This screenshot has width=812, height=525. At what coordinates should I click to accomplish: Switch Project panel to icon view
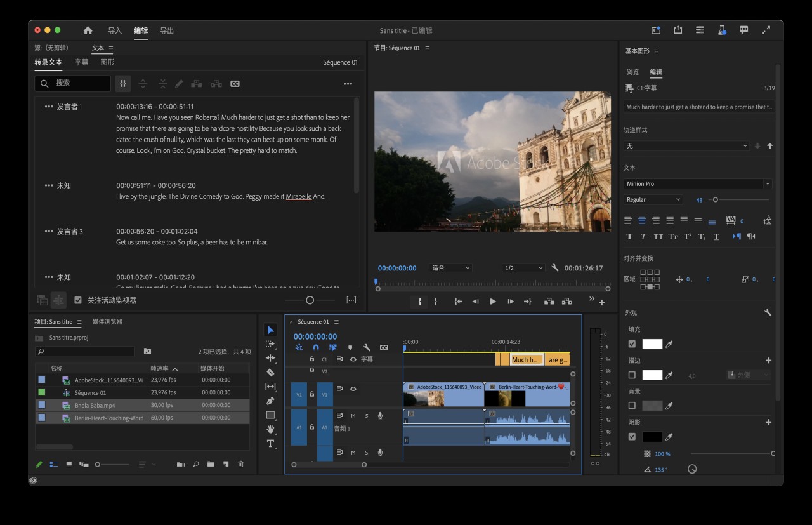pyautogui.click(x=69, y=465)
